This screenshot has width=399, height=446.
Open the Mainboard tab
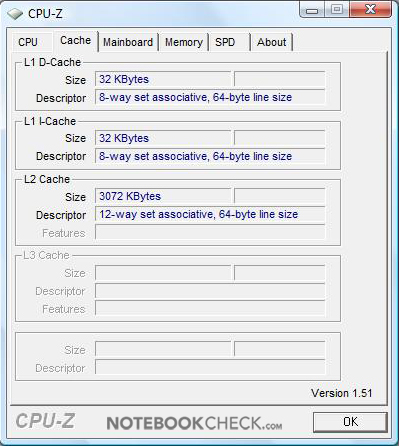pos(128,42)
